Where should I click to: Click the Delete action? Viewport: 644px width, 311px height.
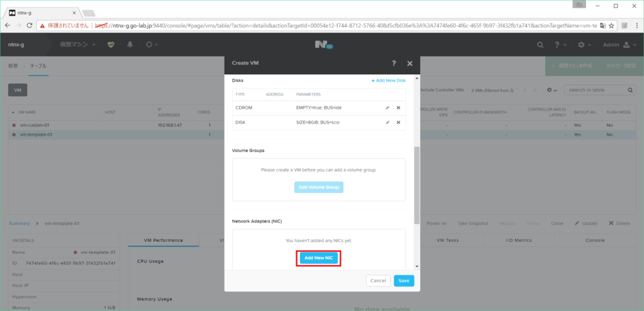tap(619, 223)
